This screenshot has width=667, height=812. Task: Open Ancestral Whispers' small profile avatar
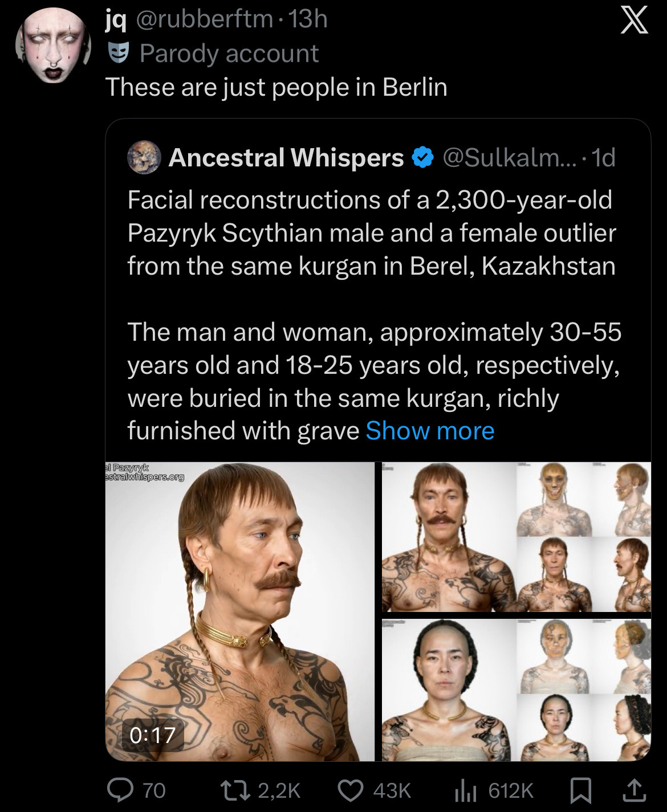144,157
